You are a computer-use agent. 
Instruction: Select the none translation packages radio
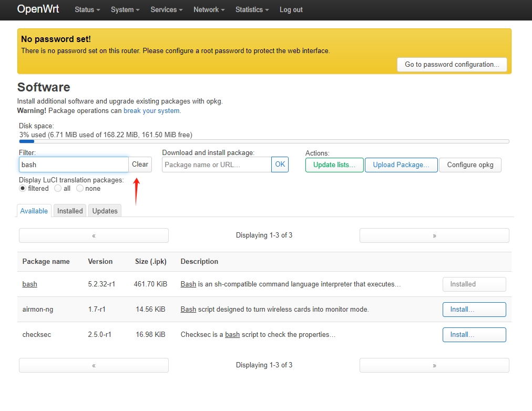[x=80, y=188]
